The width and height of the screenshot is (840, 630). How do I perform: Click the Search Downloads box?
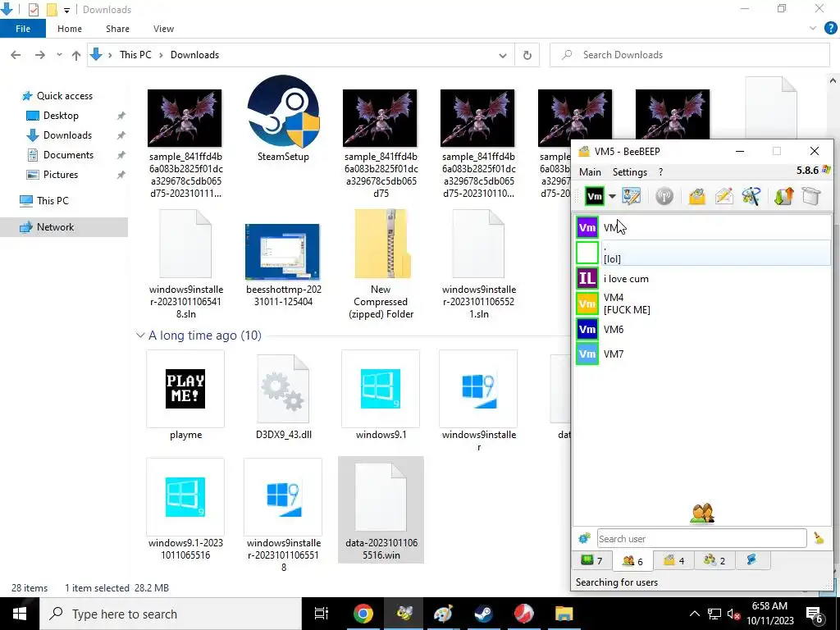point(690,55)
